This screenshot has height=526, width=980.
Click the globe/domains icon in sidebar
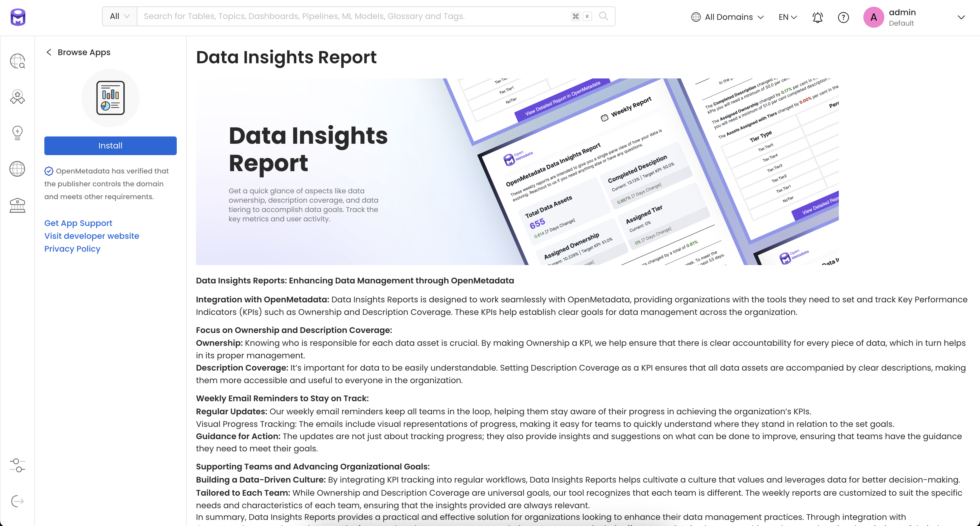point(17,169)
